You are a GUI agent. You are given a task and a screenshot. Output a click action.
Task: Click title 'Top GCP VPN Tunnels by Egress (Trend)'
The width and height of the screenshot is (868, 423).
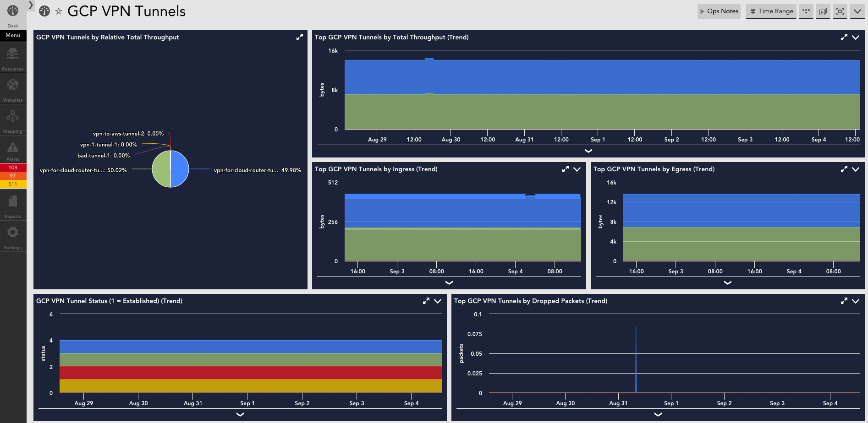tap(654, 169)
